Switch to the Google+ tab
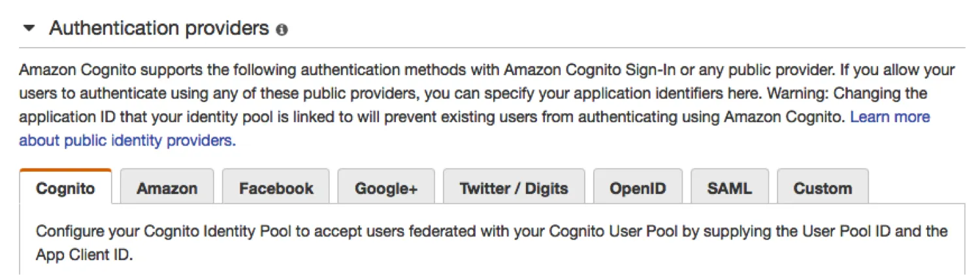This screenshot has width=980, height=275. pos(385,188)
